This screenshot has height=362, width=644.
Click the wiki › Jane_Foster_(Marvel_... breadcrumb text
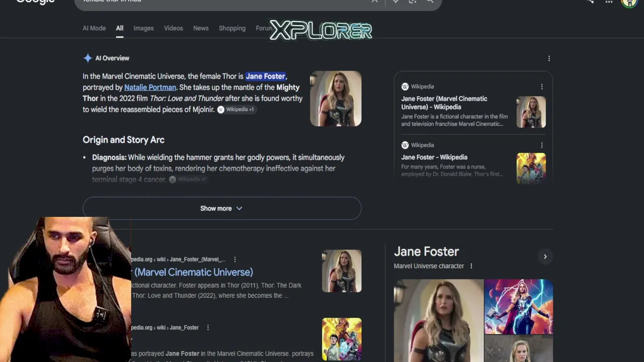(x=190, y=259)
